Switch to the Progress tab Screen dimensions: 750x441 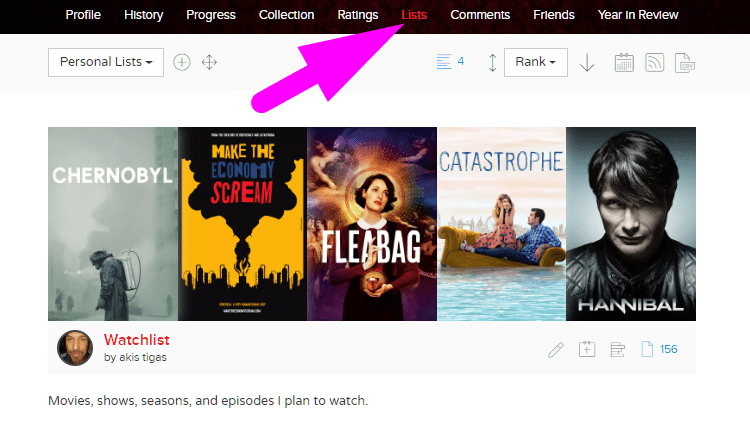pyautogui.click(x=211, y=15)
